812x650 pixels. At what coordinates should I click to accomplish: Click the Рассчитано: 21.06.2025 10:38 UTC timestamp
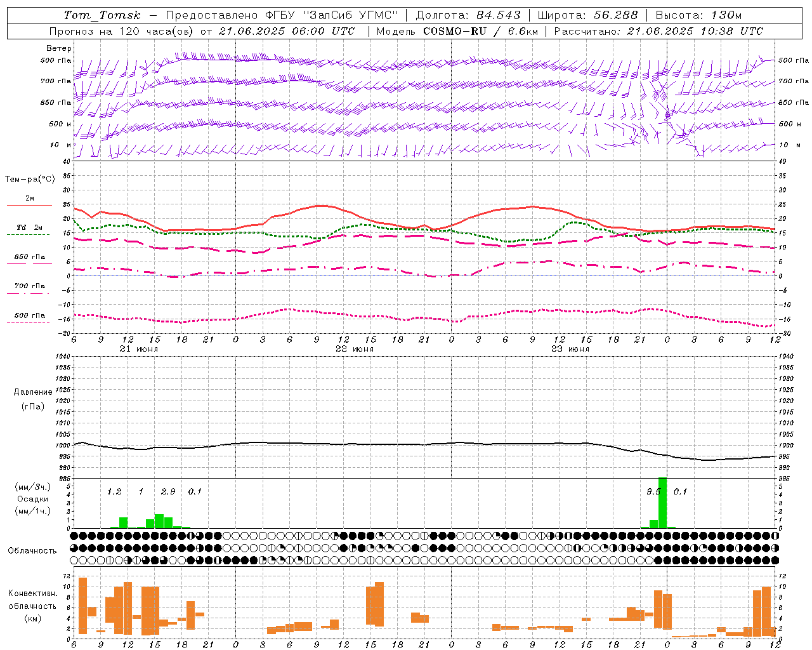[658, 31]
